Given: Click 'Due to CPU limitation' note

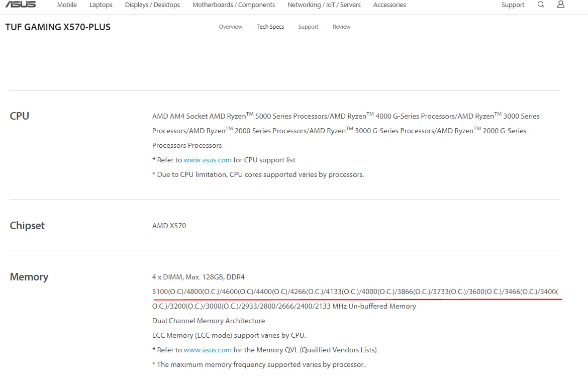Looking at the screenshot, I should [x=258, y=174].
